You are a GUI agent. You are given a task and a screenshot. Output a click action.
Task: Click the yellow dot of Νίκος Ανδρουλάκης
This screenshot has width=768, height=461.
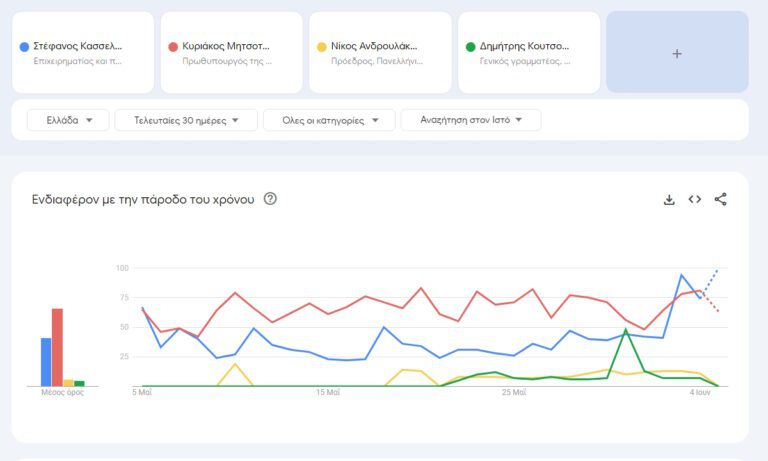tap(321, 47)
